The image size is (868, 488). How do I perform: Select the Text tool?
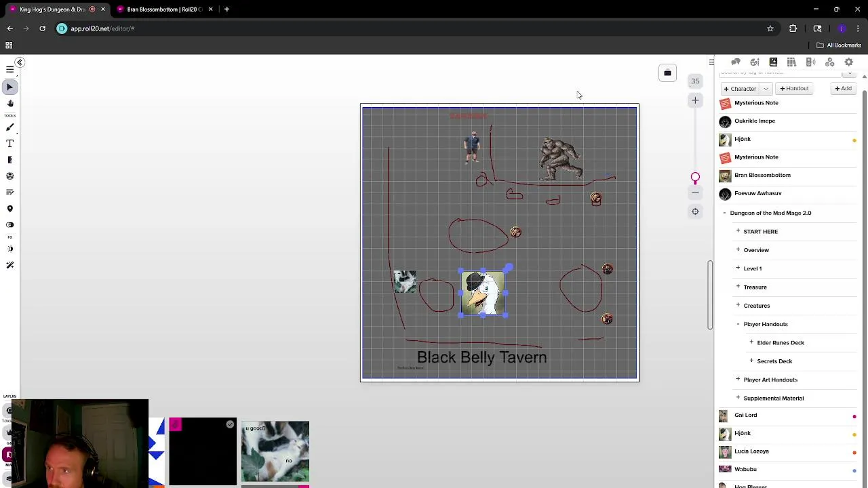pyautogui.click(x=9, y=144)
